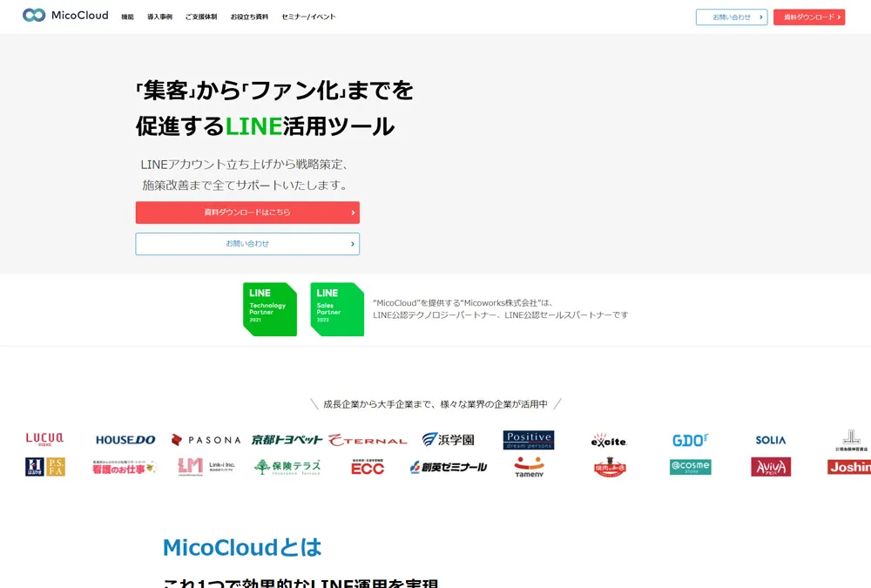
Task: Click the 創英ゼミナール logo
Action: (449, 467)
